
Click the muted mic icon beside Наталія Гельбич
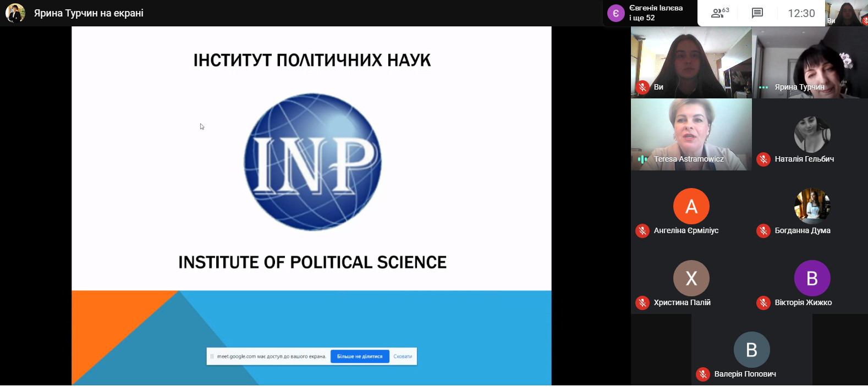click(763, 159)
